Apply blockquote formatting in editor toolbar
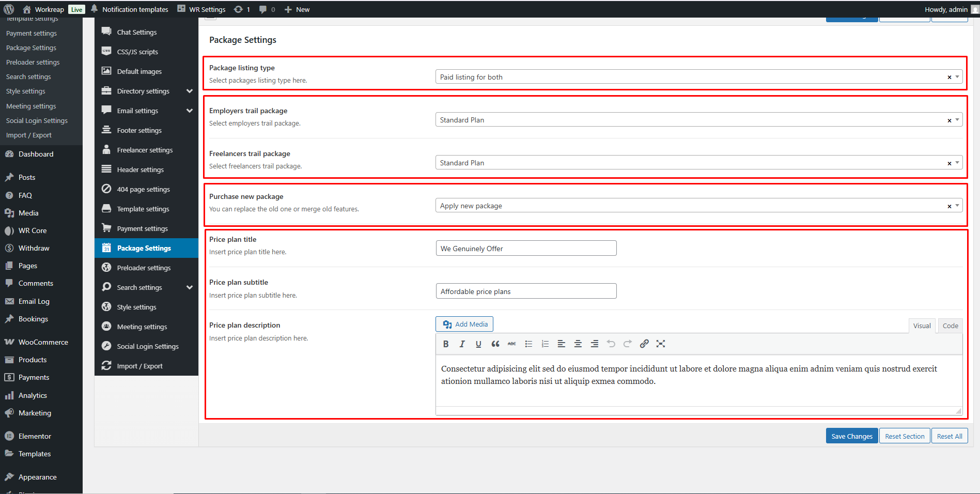Screen dimensions: 980x494 (495, 344)
